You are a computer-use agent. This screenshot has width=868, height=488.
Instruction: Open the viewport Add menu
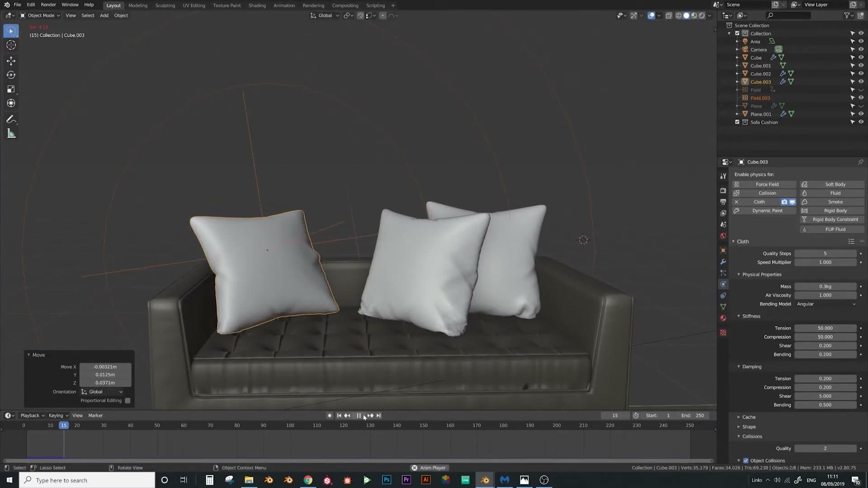(104, 15)
